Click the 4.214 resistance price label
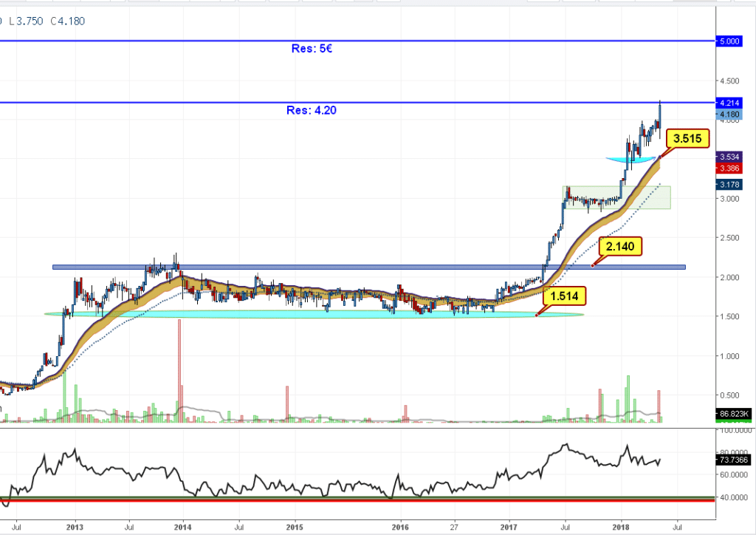Image resolution: width=756 pixels, height=535 pixels. [x=729, y=103]
